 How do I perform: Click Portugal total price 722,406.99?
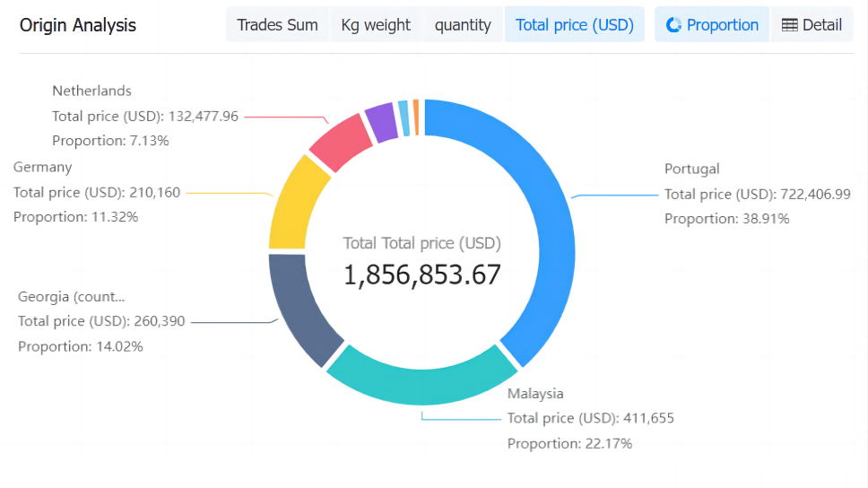click(758, 194)
